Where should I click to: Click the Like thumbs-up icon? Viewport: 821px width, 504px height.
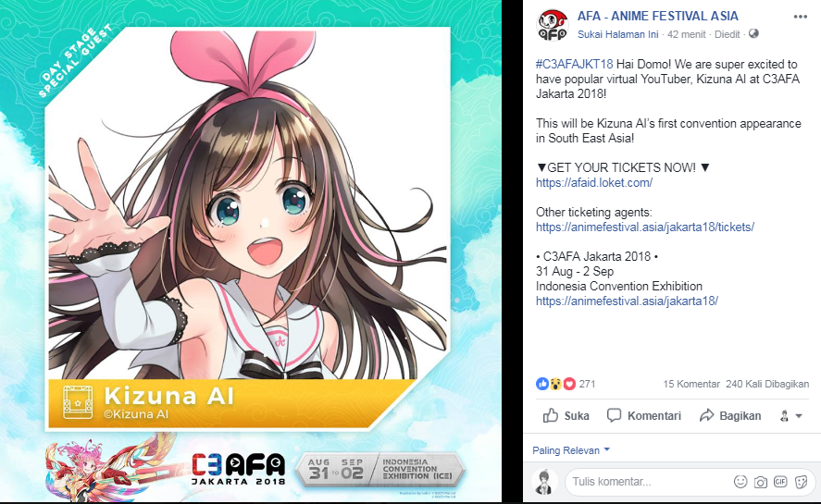click(551, 415)
